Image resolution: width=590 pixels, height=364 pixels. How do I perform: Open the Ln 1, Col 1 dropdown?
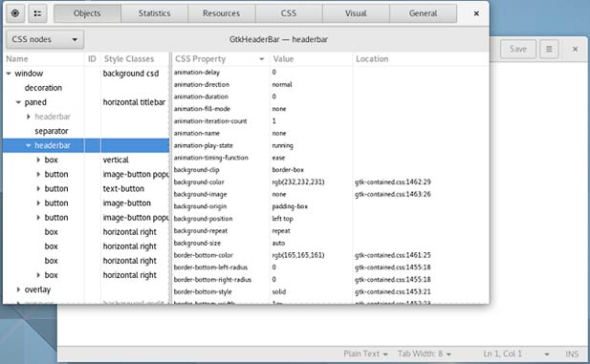[x=515, y=353]
